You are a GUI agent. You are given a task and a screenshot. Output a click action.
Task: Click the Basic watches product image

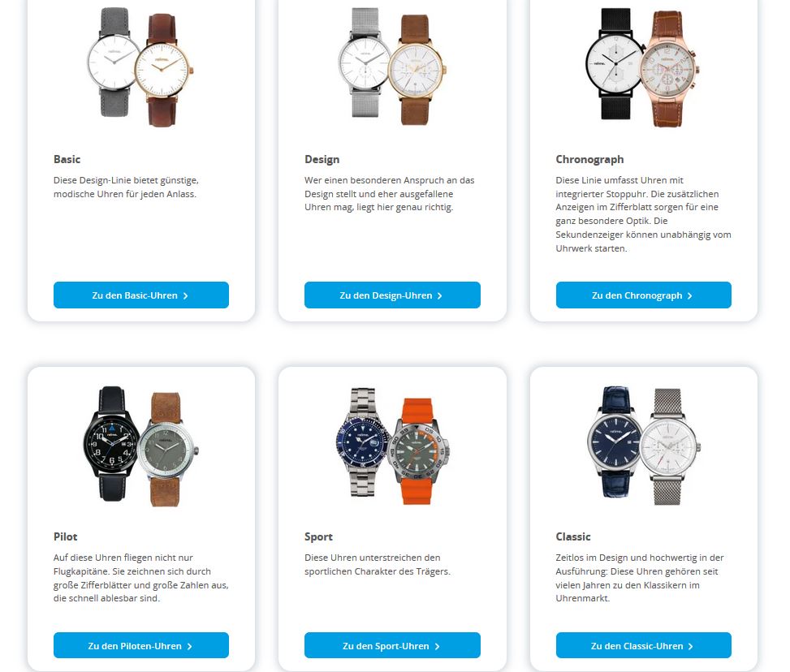(140, 67)
